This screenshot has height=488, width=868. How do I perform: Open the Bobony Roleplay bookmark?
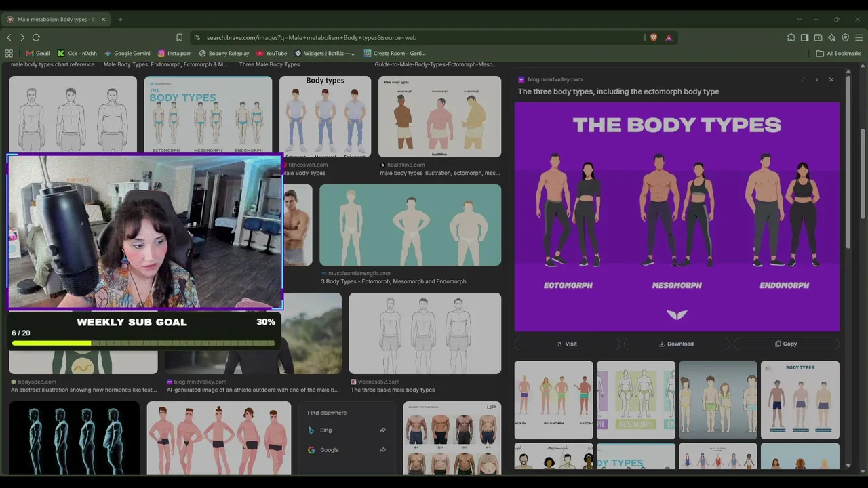pyautogui.click(x=224, y=53)
